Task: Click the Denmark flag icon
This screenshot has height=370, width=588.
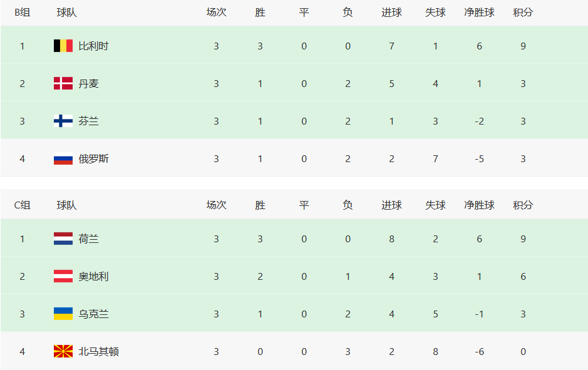Action: coord(63,83)
